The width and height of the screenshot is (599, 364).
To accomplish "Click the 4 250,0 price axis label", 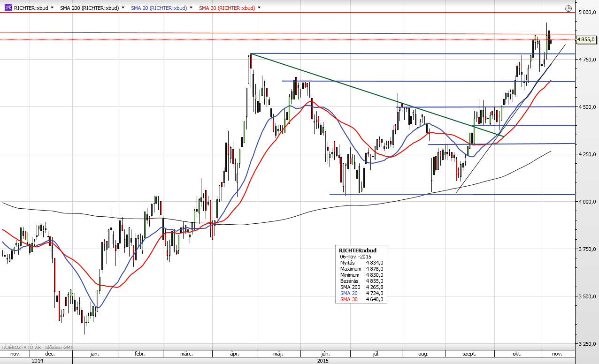I will pyautogui.click(x=587, y=154).
